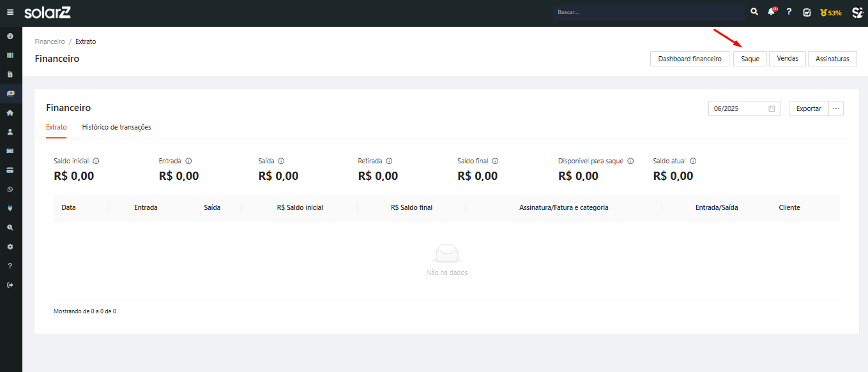Open the notes icon in top bar
This screenshot has width=868, height=372.
[807, 12]
